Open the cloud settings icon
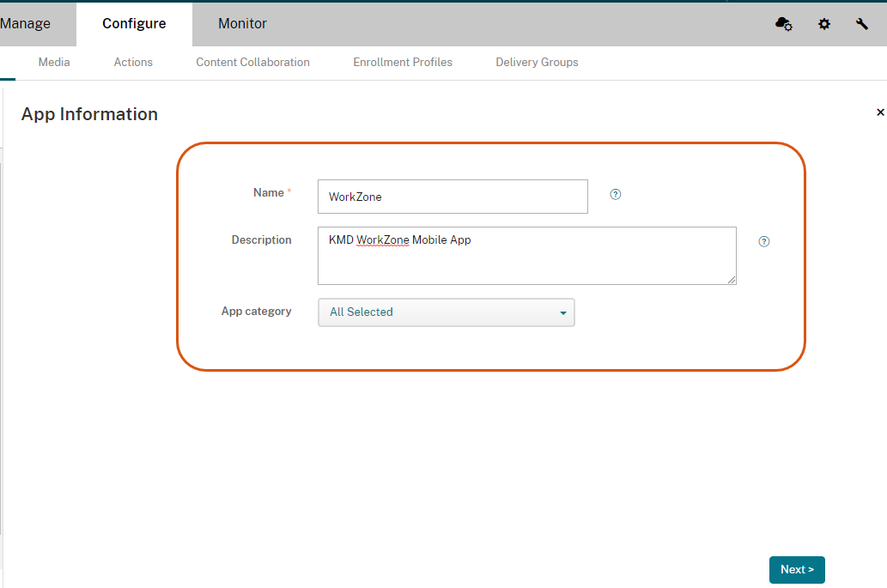The height and width of the screenshot is (588, 887). (783, 24)
